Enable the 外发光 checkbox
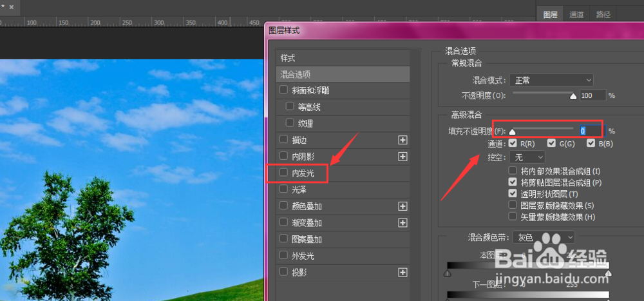644x301 pixels. click(x=283, y=255)
